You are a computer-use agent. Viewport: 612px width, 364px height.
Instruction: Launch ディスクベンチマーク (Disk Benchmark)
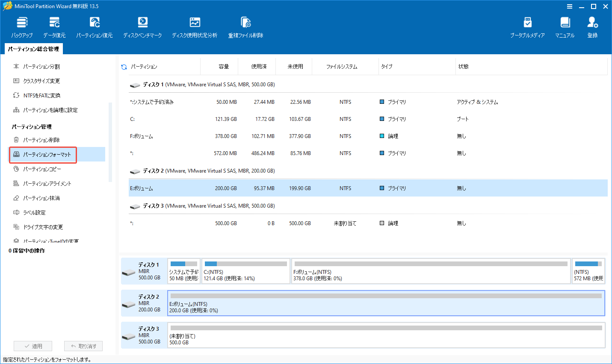coord(142,26)
